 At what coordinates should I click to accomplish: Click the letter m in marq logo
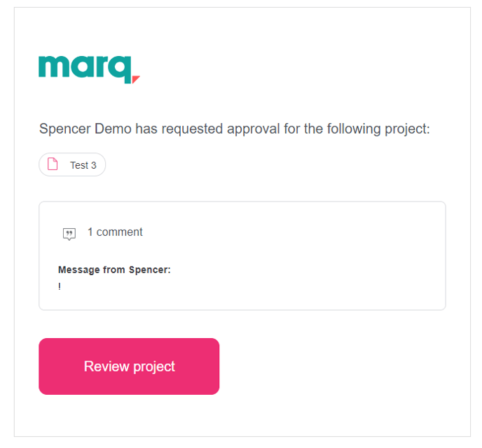coord(53,66)
